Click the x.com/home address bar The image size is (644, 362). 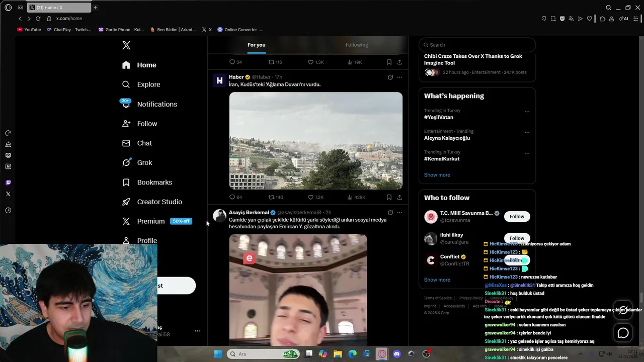pyautogui.click(x=69, y=19)
